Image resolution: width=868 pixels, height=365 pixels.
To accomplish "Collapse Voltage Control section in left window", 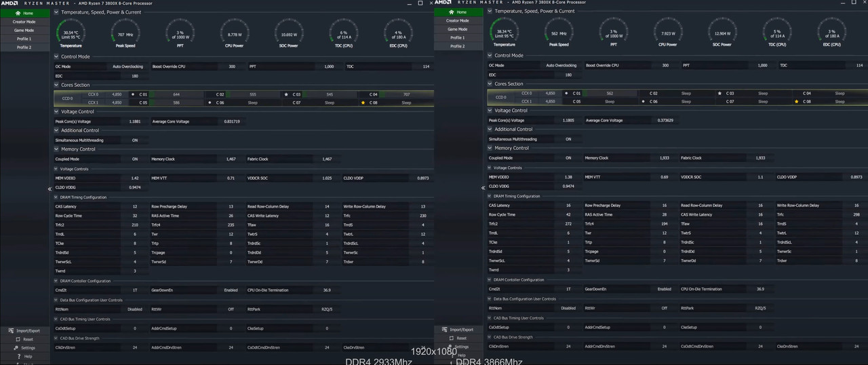I will tap(56, 111).
